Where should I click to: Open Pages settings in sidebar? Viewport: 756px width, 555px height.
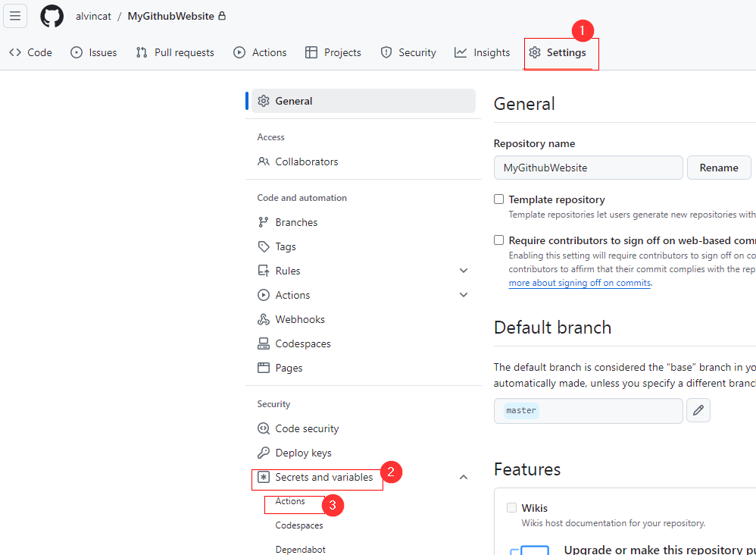pos(289,368)
